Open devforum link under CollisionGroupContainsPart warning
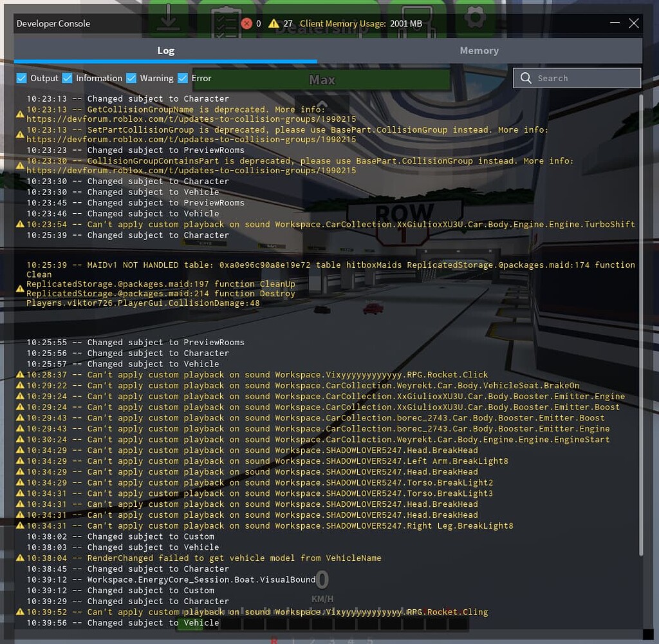This screenshot has height=644, width=659. pos(191,171)
